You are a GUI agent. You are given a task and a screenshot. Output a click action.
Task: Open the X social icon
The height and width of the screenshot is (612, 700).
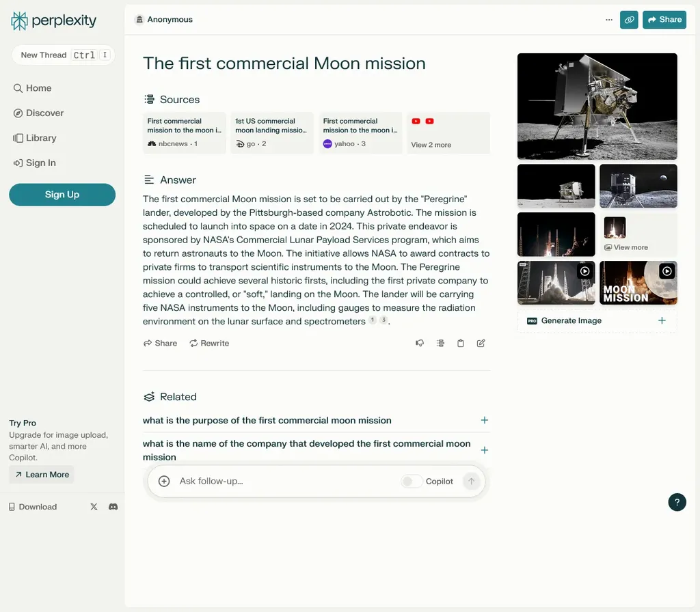[x=94, y=507]
